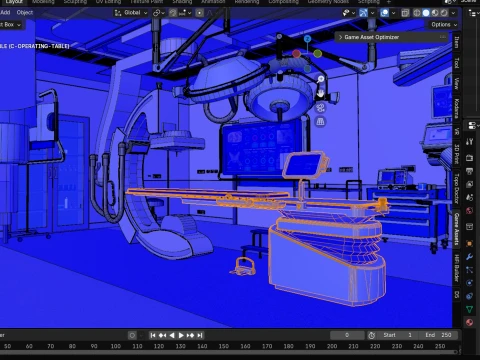The image size is (480, 360).
Task: Open snapping options dropdown arrow
Action: (185, 13)
